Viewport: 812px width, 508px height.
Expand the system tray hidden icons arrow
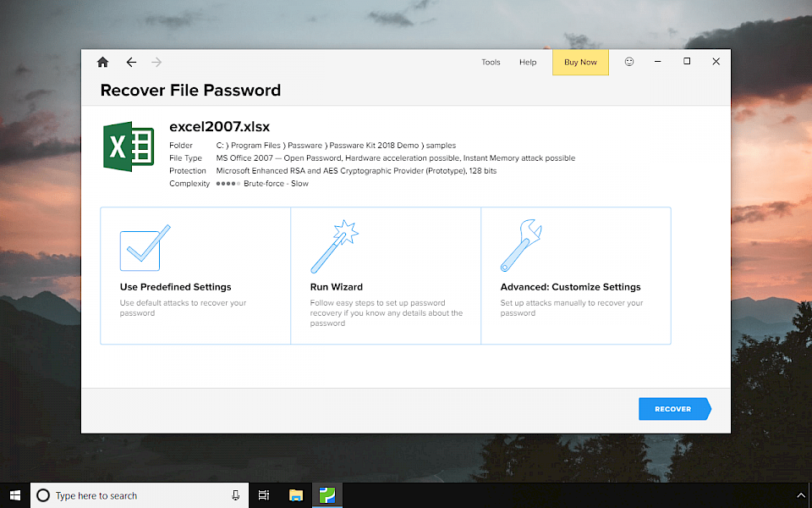coord(801,495)
